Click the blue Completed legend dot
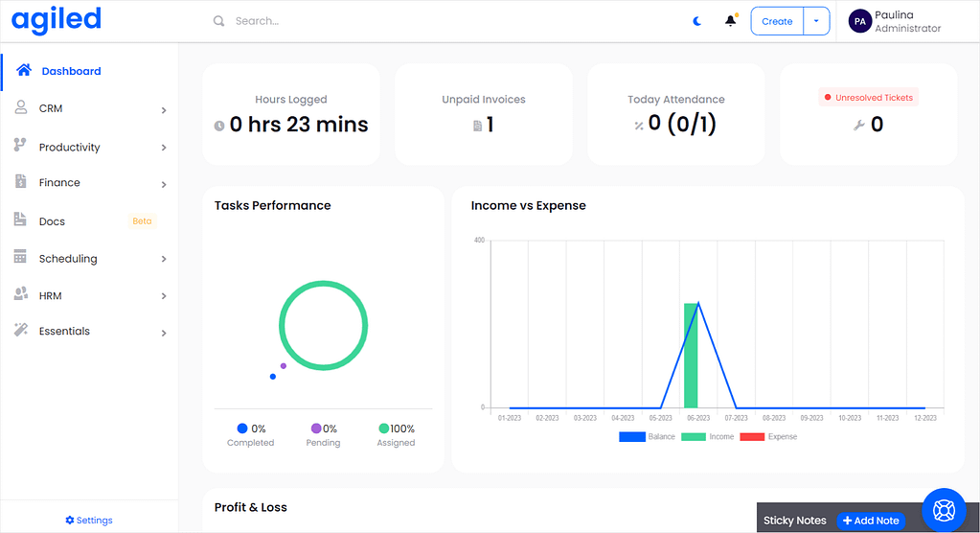The height and width of the screenshot is (533, 980). pos(242,429)
